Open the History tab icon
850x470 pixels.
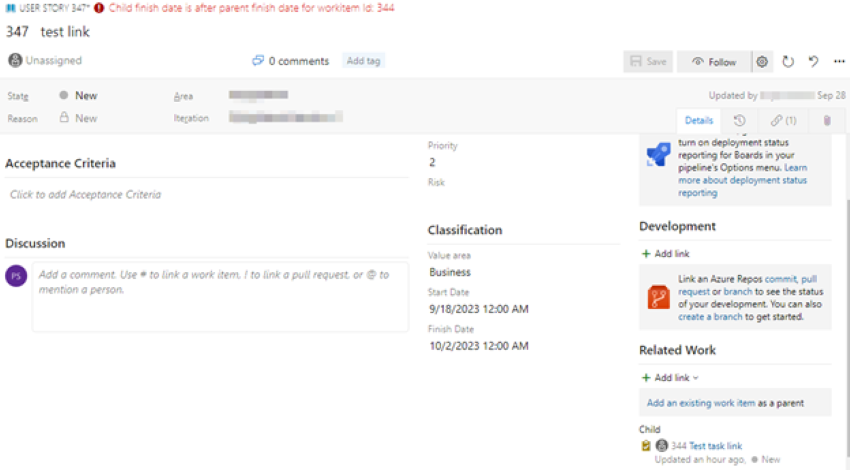point(739,121)
